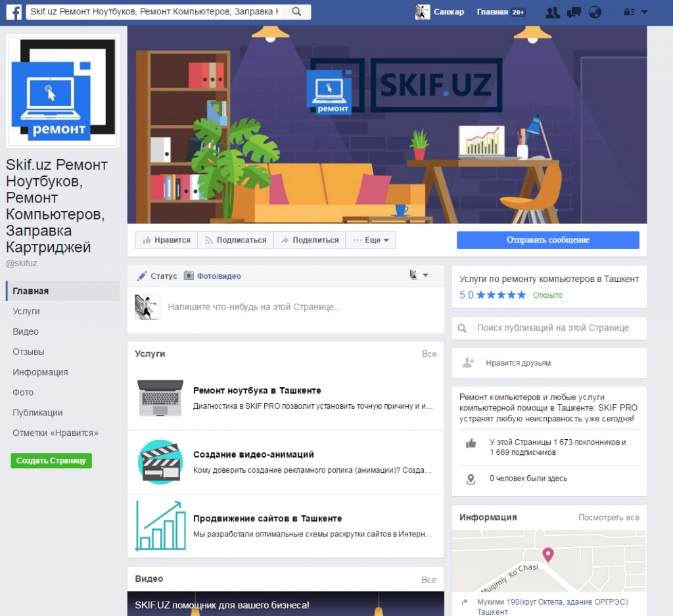The height and width of the screenshot is (616, 673).
Task: Expand the account settings arrow in top bar
Action: pyautogui.click(x=644, y=12)
